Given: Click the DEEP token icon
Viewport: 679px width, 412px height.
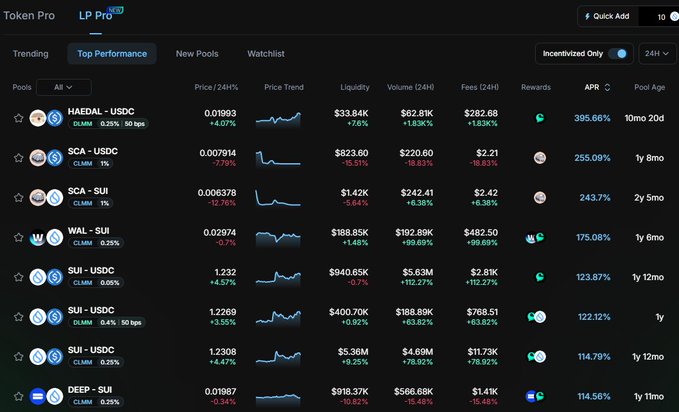Looking at the screenshot, I should click(x=38, y=396).
